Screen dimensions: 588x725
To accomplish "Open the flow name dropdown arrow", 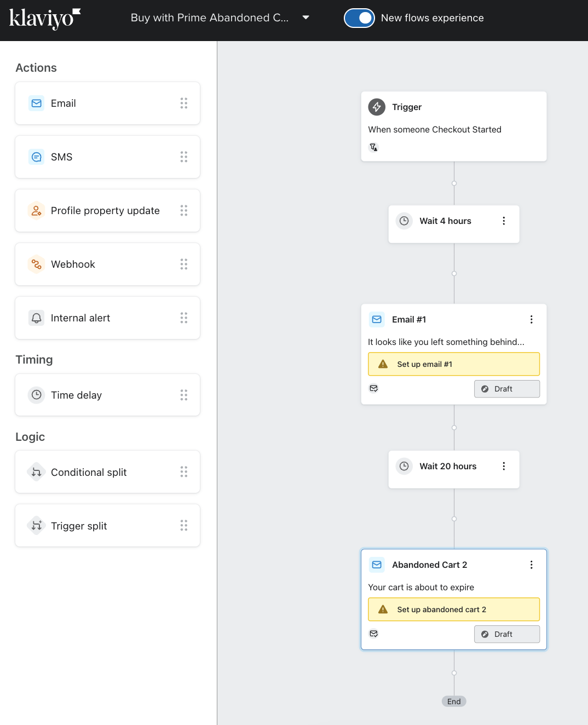I will click(305, 18).
